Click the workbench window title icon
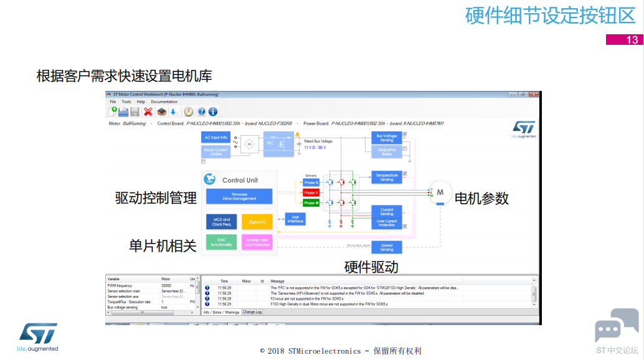Viewport: 644px width, 360px height. tap(109, 95)
